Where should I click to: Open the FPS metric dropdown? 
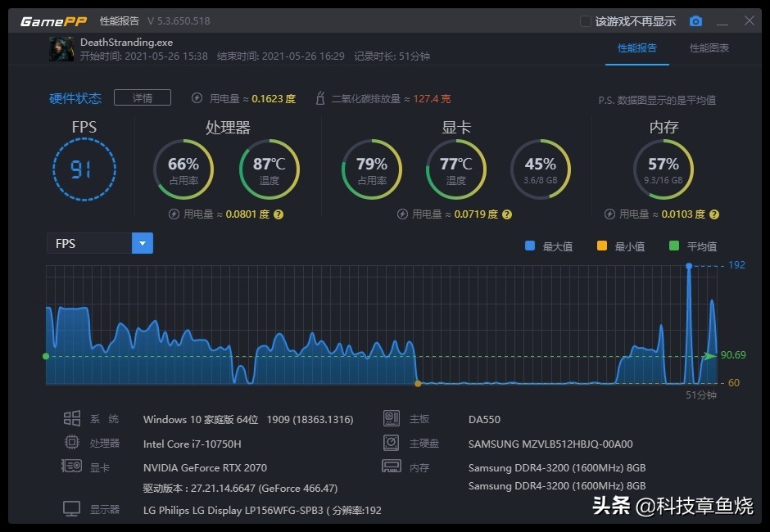pos(143,243)
